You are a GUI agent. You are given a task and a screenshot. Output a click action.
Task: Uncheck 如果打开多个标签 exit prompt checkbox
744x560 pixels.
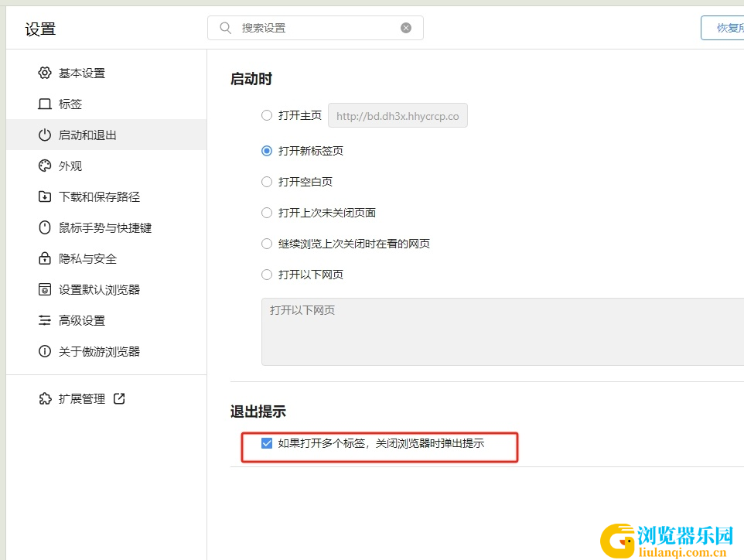coord(267,443)
